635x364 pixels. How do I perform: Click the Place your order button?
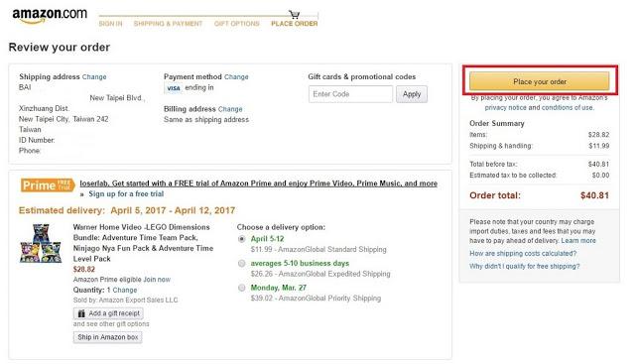pos(540,81)
